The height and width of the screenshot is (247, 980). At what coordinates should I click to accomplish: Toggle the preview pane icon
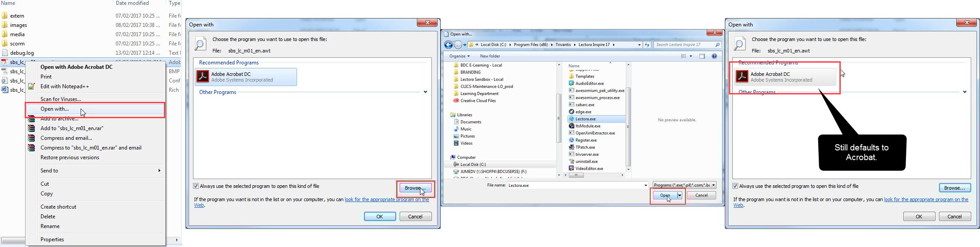(702, 56)
